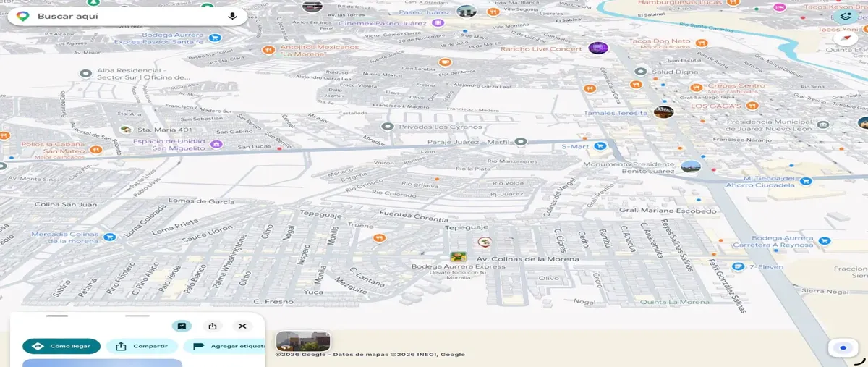Center map on my location button
868x367 pixels.
coord(842,348)
